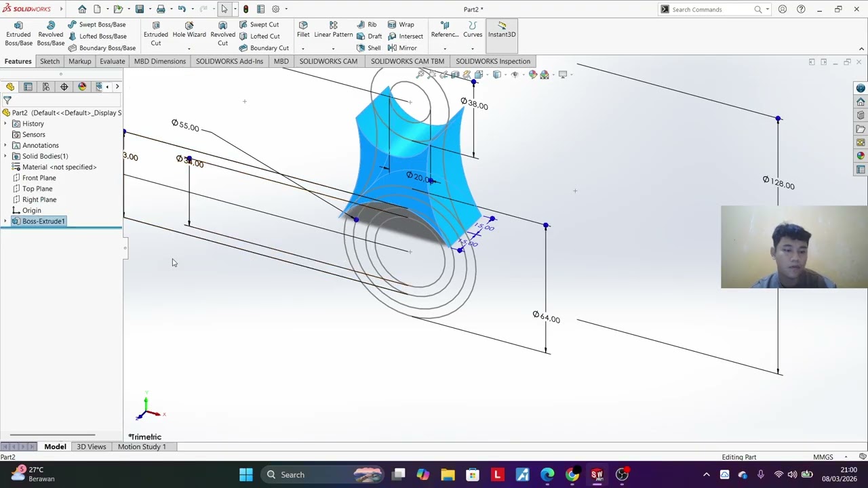Click the Rebuild traffic light icon
Screen dimensions: 868x488
tap(245, 9)
